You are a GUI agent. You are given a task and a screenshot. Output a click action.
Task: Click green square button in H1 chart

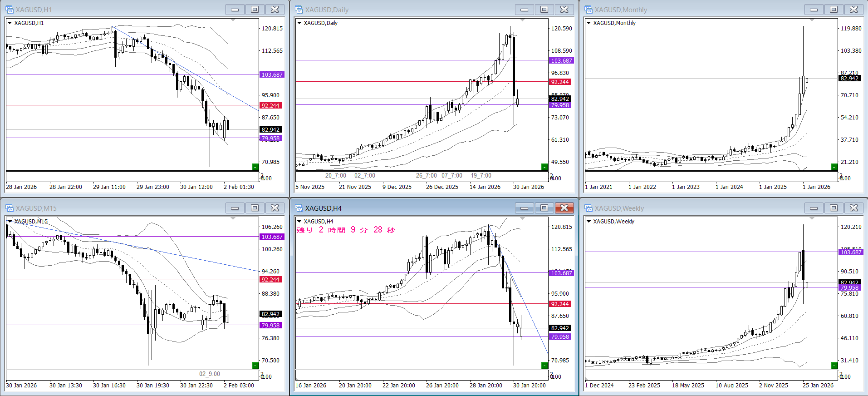pos(255,167)
